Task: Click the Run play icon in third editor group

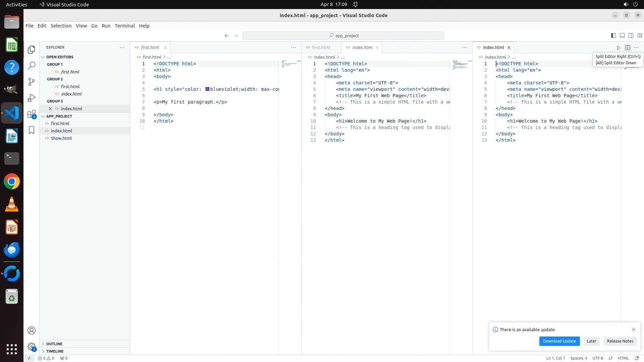Action: click(x=619, y=48)
